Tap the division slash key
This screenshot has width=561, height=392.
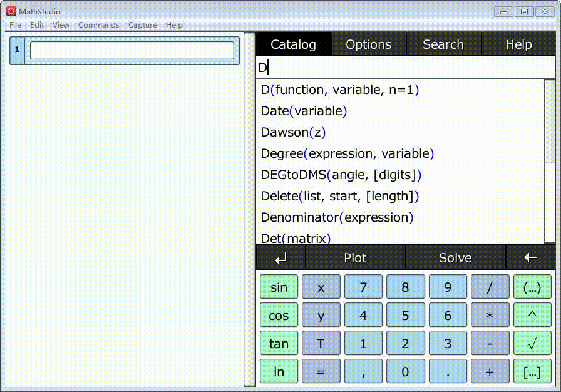(490, 287)
